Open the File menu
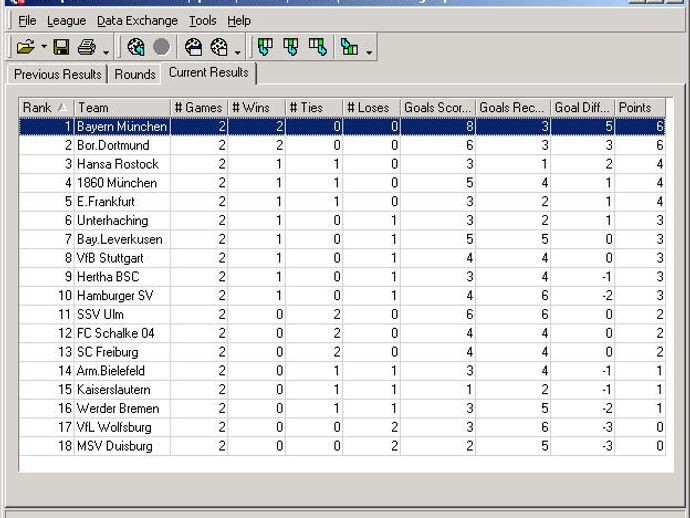 point(27,21)
